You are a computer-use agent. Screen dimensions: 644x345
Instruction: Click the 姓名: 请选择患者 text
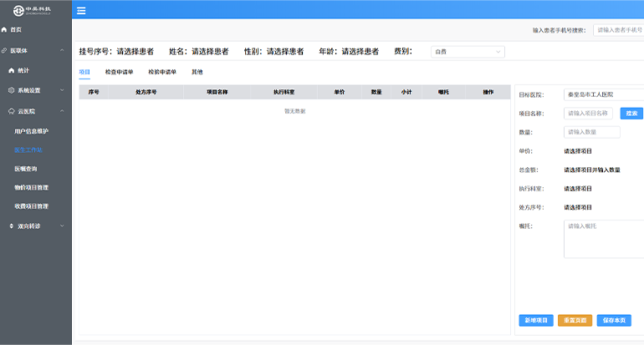coord(199,52)
